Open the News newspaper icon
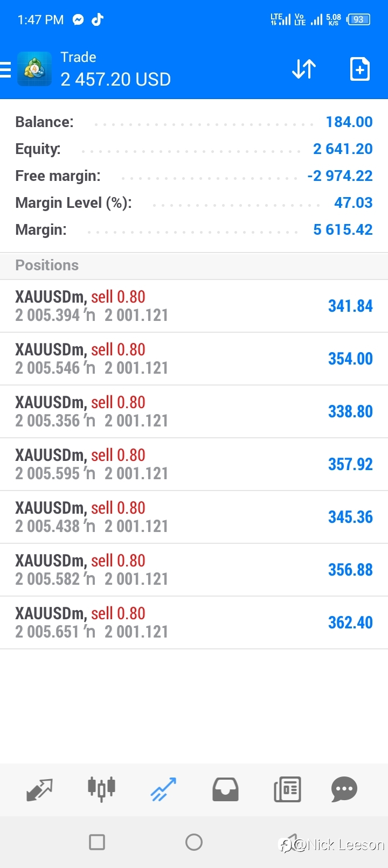 pos(287,789)
